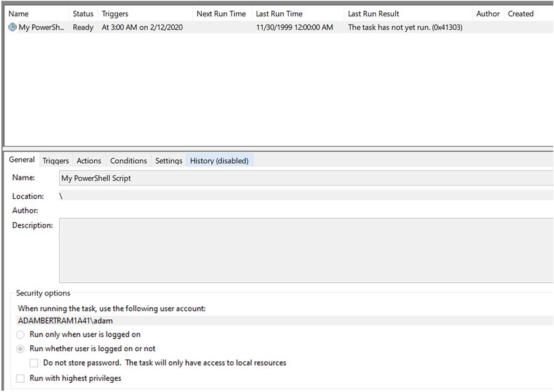Enable the "Do not store password" option
Viewport: 554px width, 392px height.
pos(34,362)
